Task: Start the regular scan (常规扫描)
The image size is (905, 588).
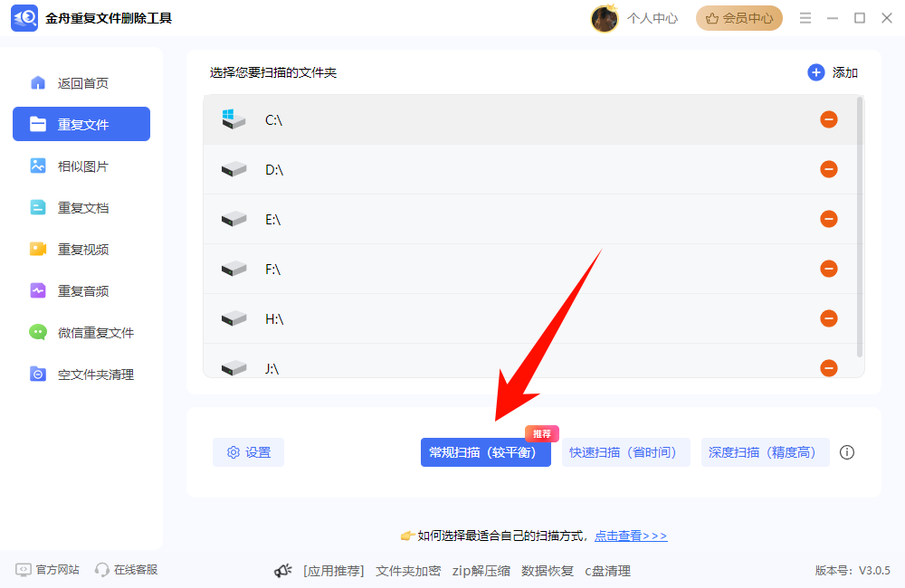Action: point(485,452)
